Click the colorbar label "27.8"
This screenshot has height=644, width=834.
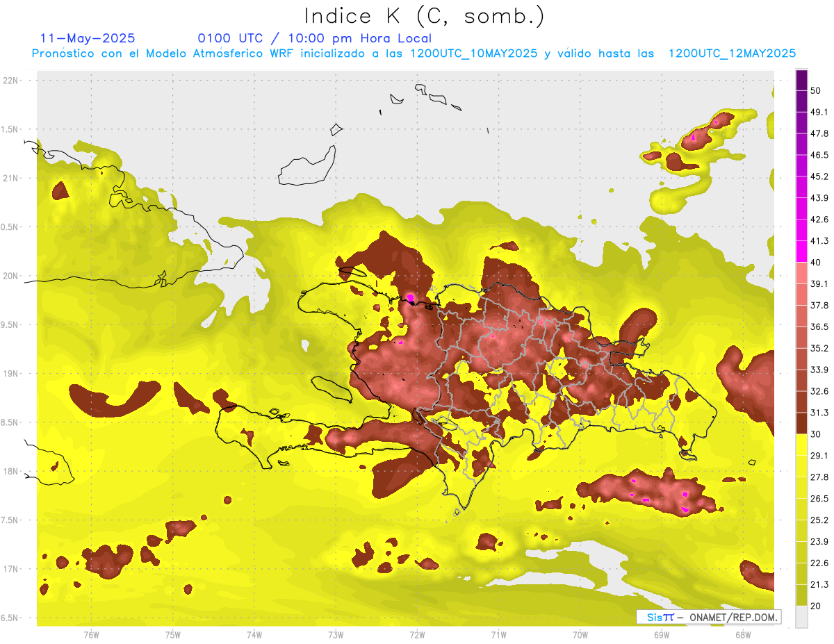point(819,477)
